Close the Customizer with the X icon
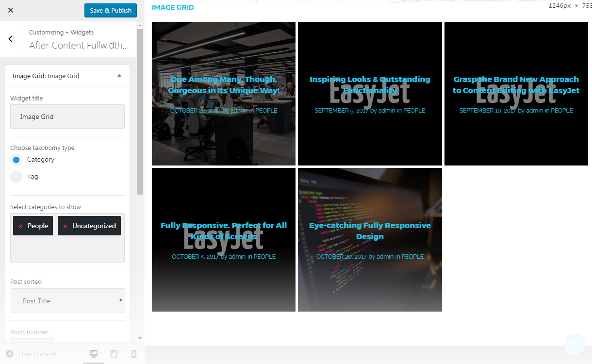 (x=11, y=10)
